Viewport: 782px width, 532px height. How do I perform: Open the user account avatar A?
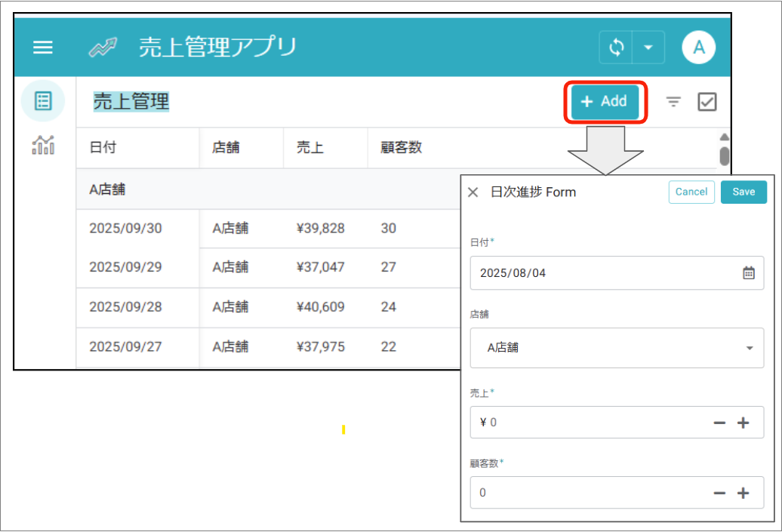click(698, 48)
